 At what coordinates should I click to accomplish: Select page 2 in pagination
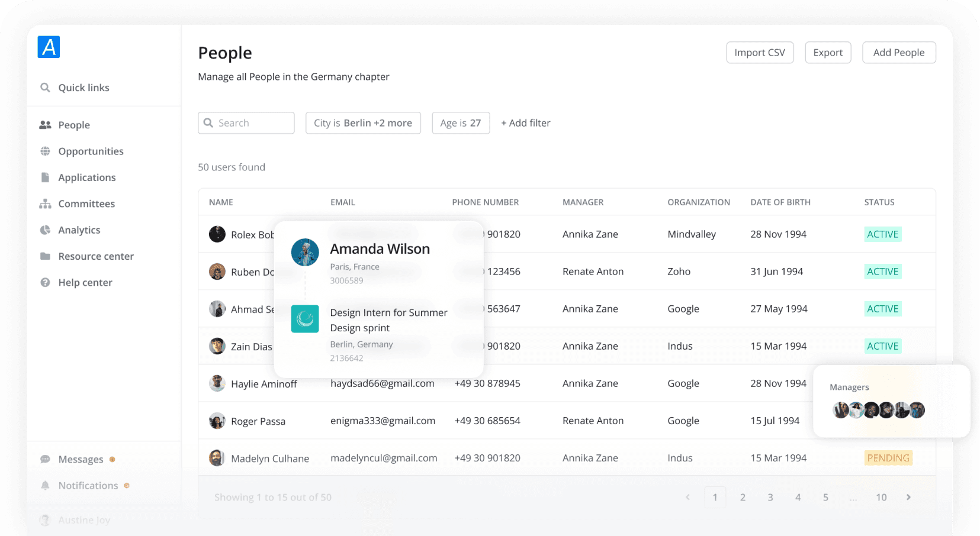[x=743, y=498]
